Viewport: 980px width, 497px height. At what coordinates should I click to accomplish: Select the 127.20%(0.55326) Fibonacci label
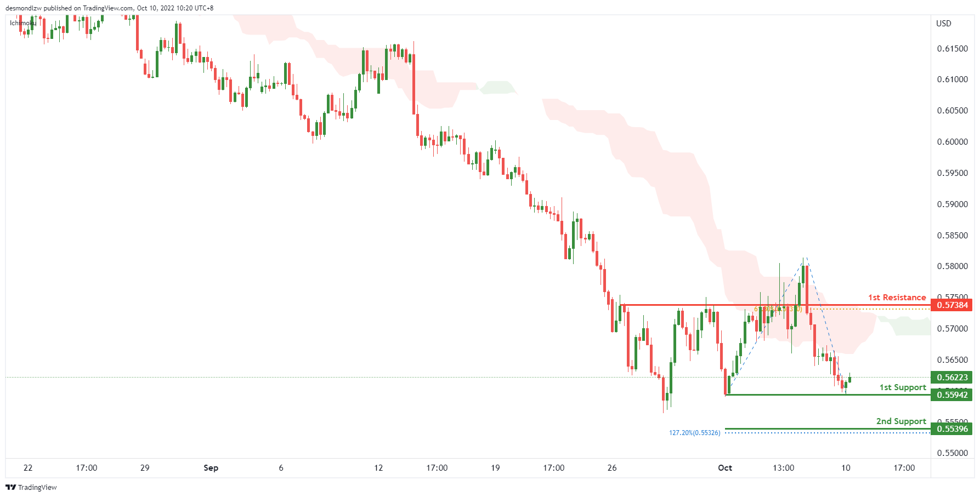point(694,433)
